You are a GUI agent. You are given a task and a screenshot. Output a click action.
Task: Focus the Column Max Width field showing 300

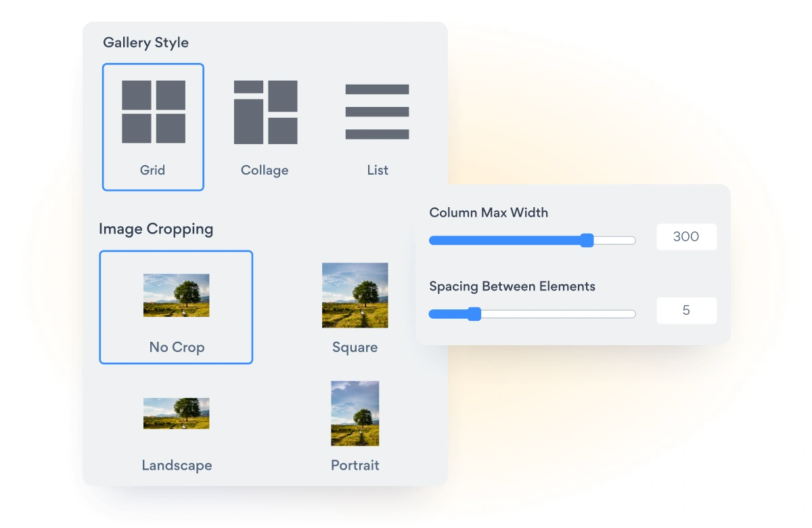[686, 237]
